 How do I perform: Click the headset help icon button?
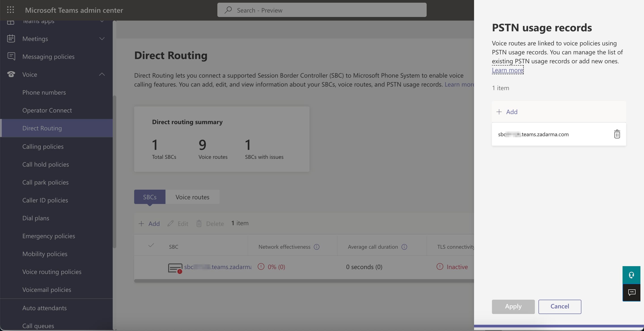point(631,275)
